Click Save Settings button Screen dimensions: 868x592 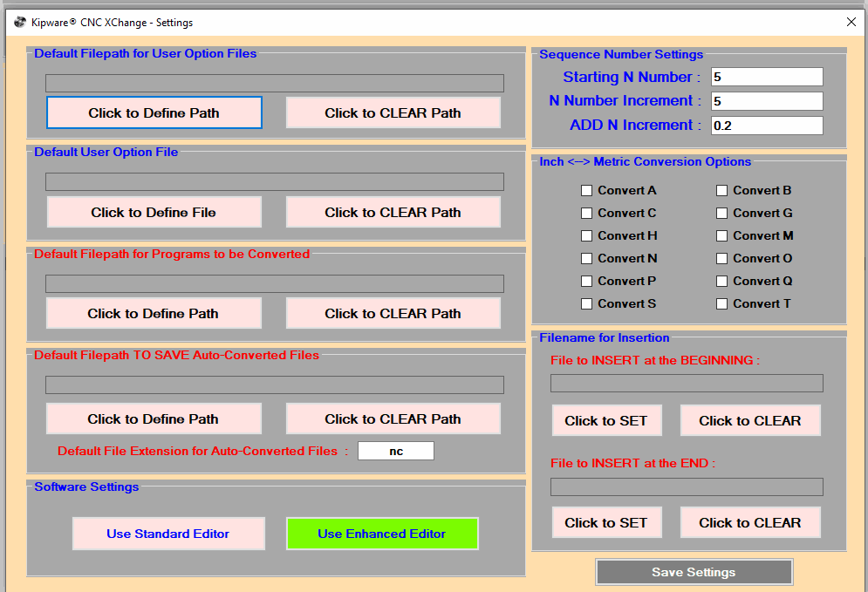coord(694,572)
